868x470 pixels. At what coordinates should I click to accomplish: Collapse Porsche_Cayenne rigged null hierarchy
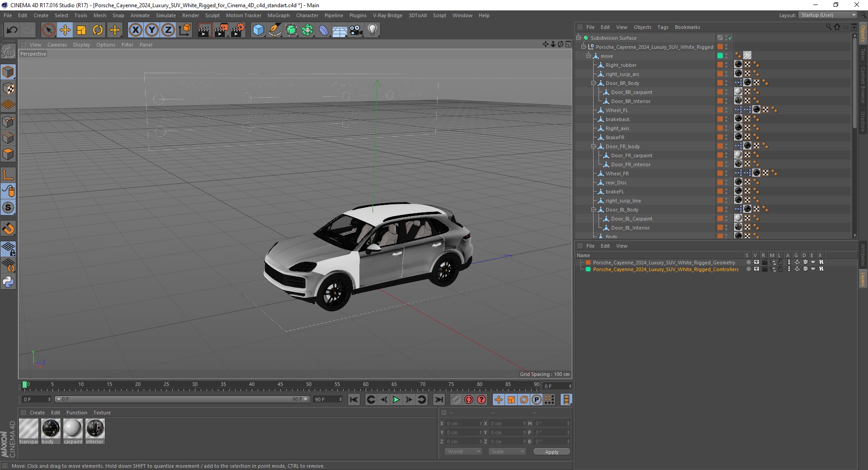click(583, 47)
